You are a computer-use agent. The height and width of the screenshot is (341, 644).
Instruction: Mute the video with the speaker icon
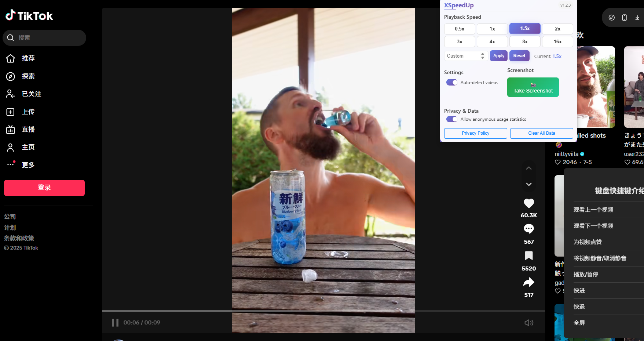point(528,322)
